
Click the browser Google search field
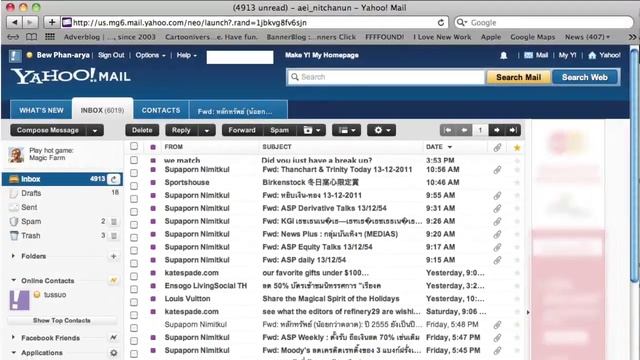(544, 22)
